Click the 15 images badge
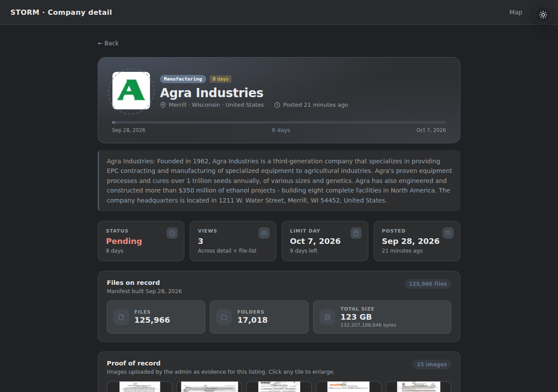558x392 pixels. 432,365
